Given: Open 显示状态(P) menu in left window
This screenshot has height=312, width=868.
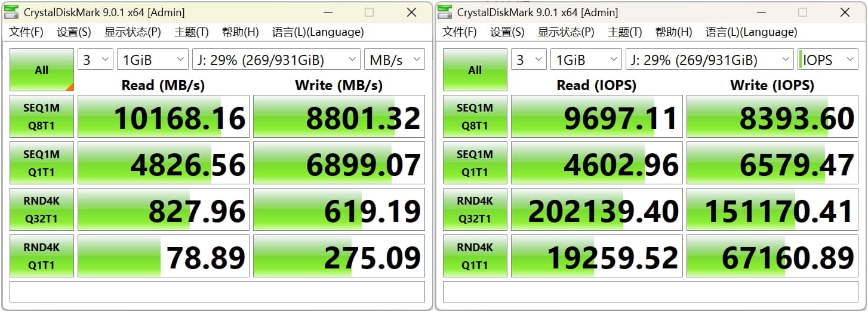Looking at the screenshot, I should tap(133, 32).
